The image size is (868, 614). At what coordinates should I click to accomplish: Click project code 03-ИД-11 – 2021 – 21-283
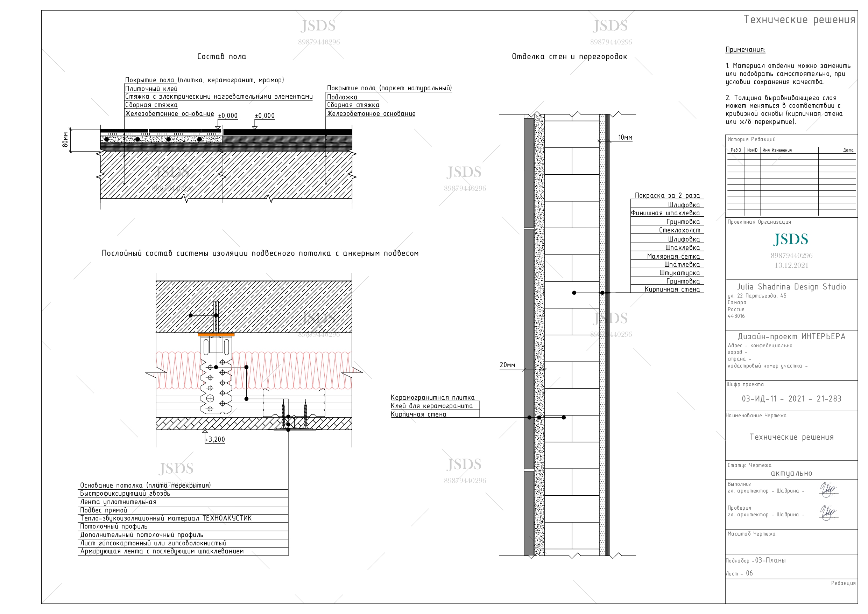[x=791, y=399]
